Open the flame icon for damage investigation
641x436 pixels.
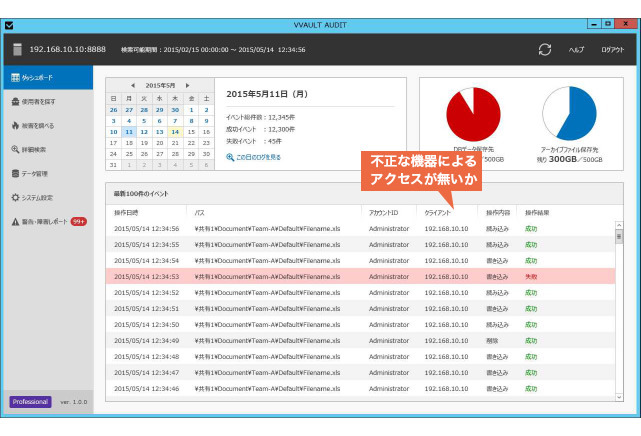pos(15,125)
